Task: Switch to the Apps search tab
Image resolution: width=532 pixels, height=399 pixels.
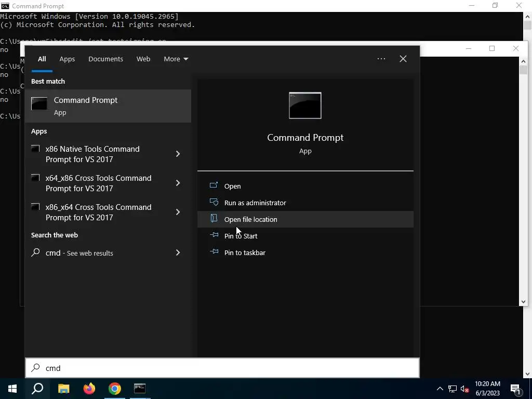Action: tap(67, 59)
